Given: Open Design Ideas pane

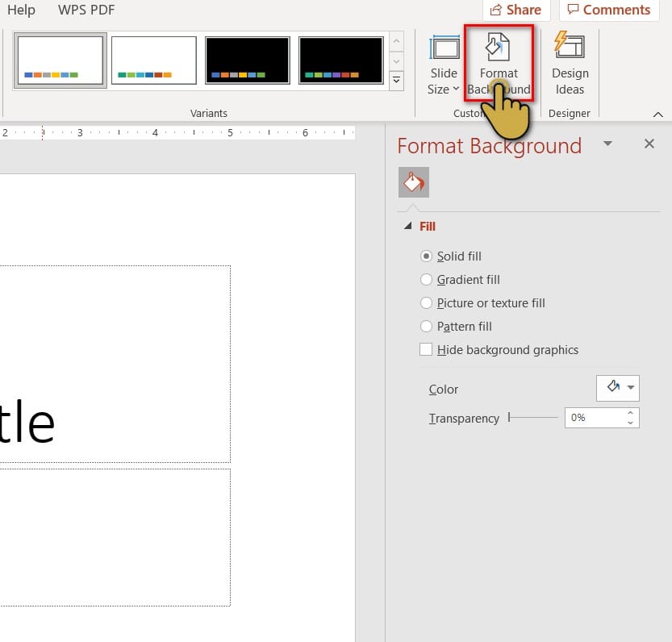Looking at the screenshot, I should point(570,65).
